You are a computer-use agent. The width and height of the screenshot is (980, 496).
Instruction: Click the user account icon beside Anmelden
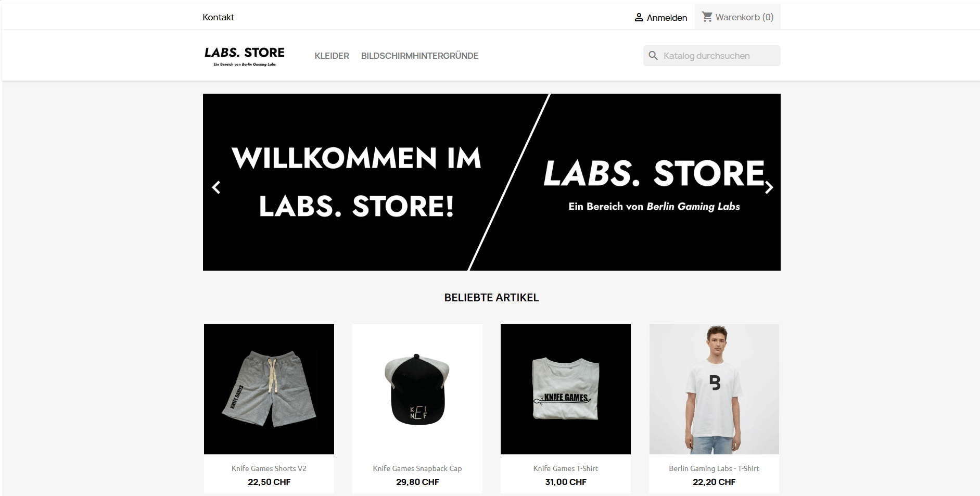click(x=639, y=17)
